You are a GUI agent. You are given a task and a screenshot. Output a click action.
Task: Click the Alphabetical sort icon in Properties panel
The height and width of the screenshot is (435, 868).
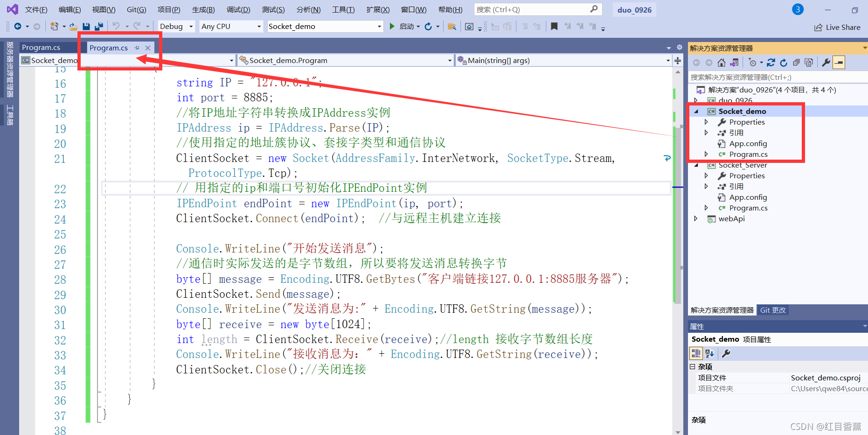(709, 353)
